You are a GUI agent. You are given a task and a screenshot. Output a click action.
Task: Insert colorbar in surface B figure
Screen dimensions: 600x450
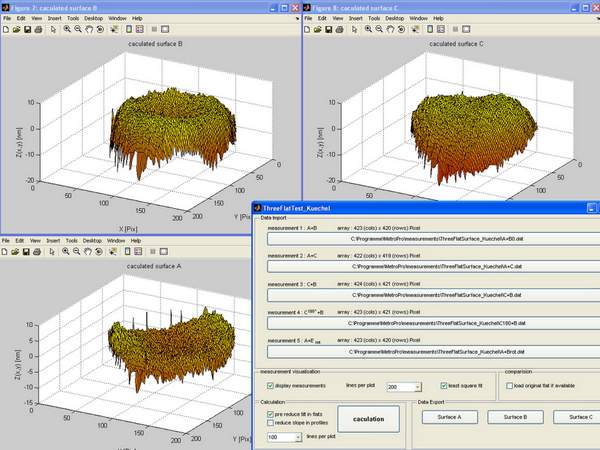coord(129,29)
